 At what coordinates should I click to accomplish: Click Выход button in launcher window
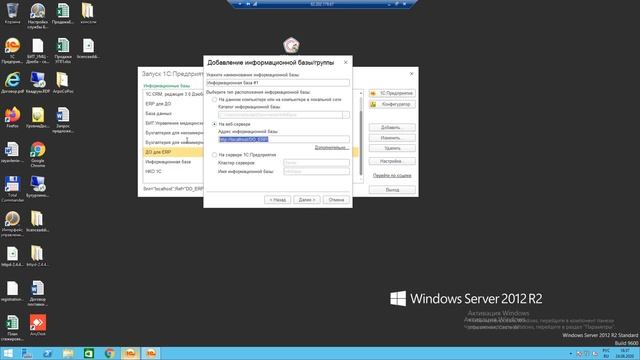[392, 190]
